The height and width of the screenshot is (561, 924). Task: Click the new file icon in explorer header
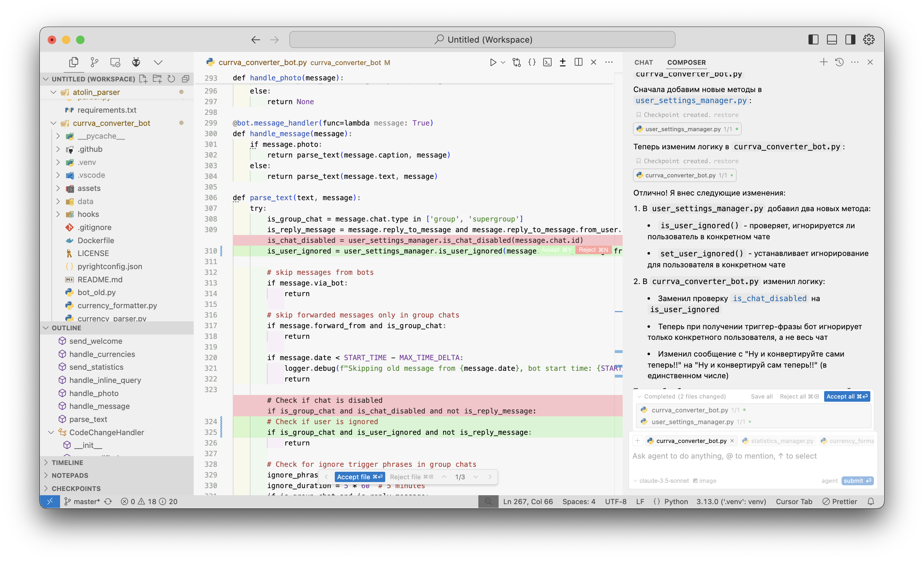click(x=143, y=79)
